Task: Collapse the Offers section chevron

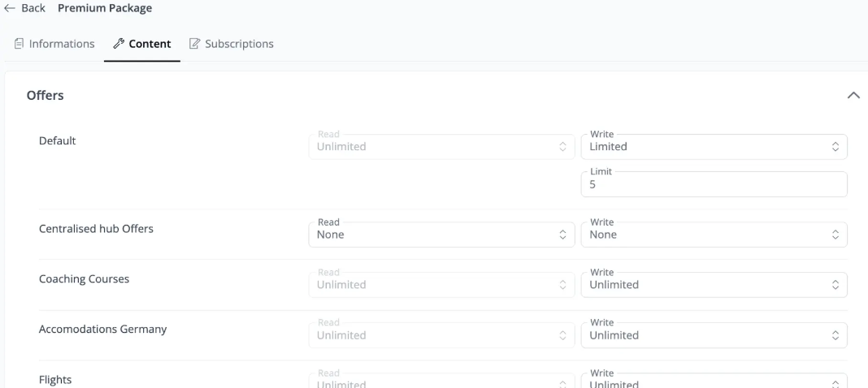Action: click(x=853, y=96)
